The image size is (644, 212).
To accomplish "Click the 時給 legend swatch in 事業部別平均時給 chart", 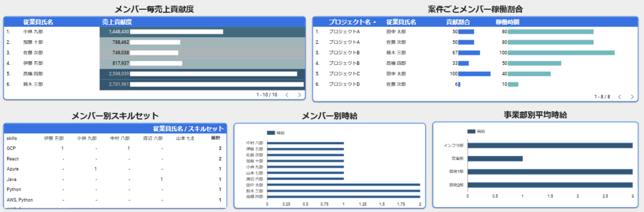I will pos(471,132).
